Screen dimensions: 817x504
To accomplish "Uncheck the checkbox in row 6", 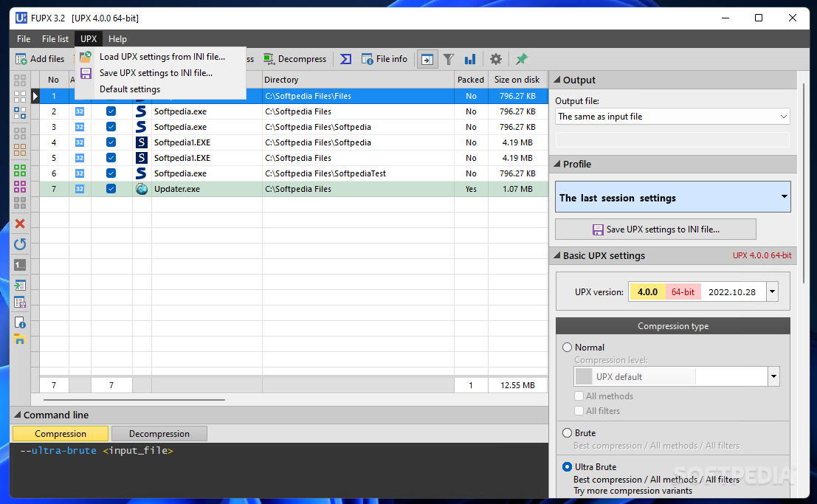I will pyautogui.click(x=111, y=173).
